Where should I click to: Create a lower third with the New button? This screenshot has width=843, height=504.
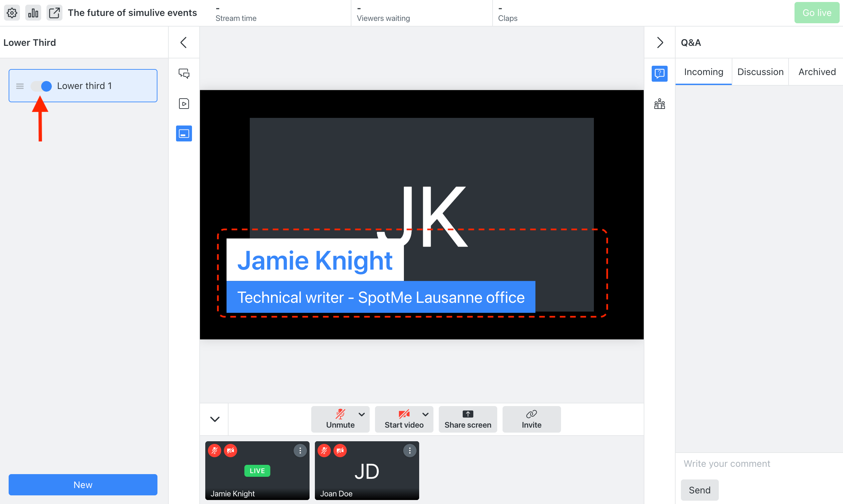pos(83,485)
